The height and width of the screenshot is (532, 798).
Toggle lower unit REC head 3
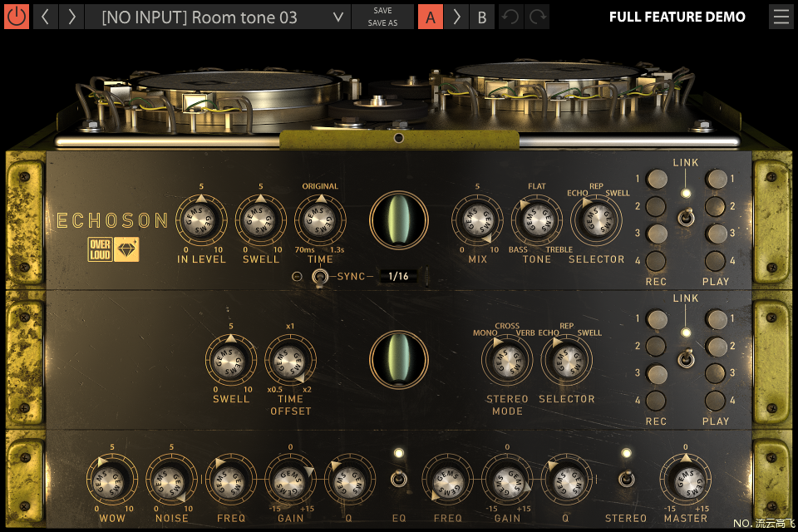[657, 374]
